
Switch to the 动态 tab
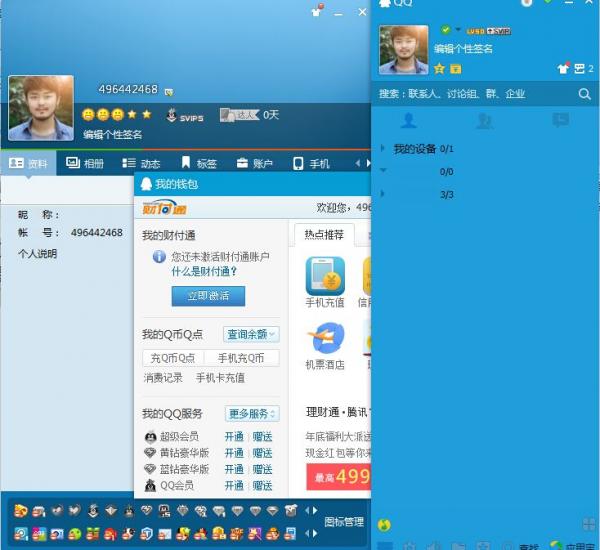coord(141,163)
